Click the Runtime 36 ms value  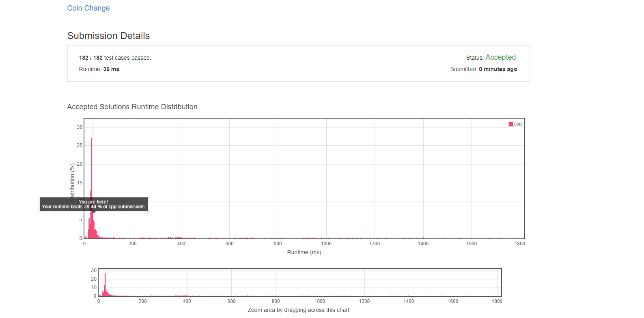(111, 69)
